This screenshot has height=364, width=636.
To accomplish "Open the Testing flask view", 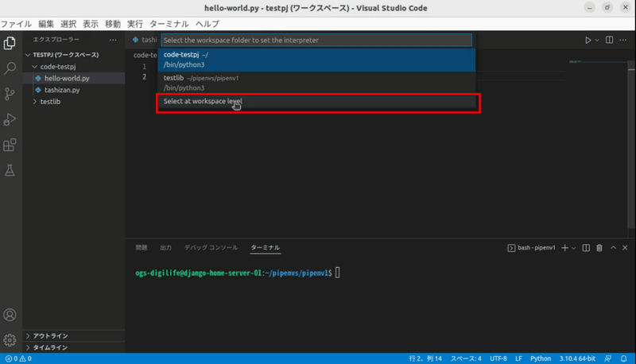I will (x=10, y=170).
